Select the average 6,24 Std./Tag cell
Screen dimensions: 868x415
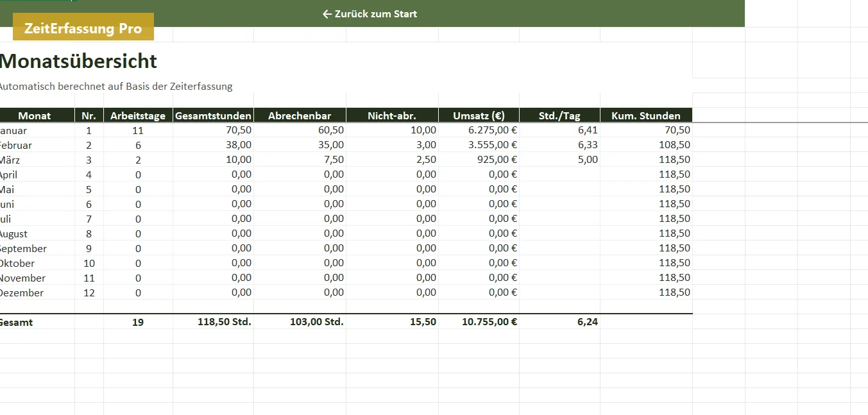click(559, 322)
